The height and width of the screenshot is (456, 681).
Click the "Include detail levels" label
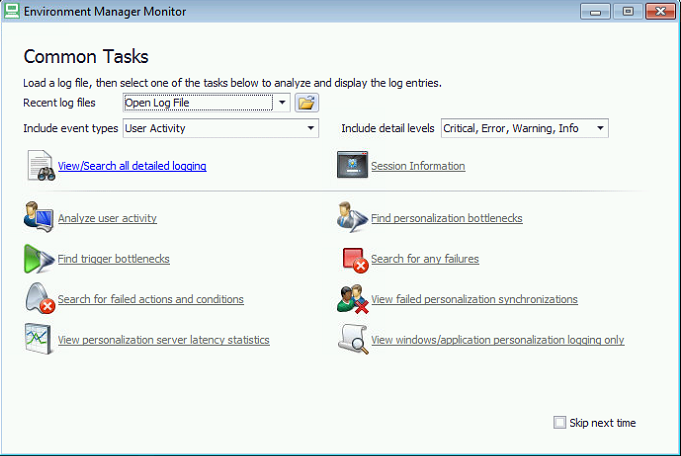387,128
